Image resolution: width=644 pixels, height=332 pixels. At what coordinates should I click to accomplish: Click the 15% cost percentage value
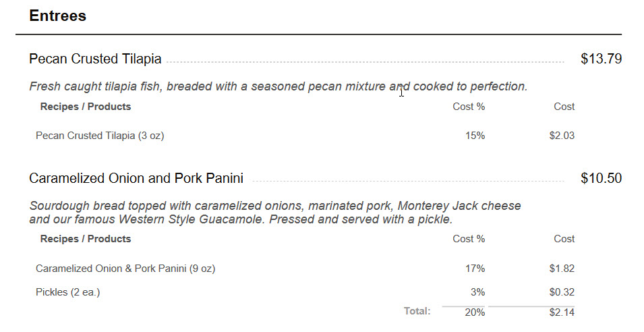[475, 136]
